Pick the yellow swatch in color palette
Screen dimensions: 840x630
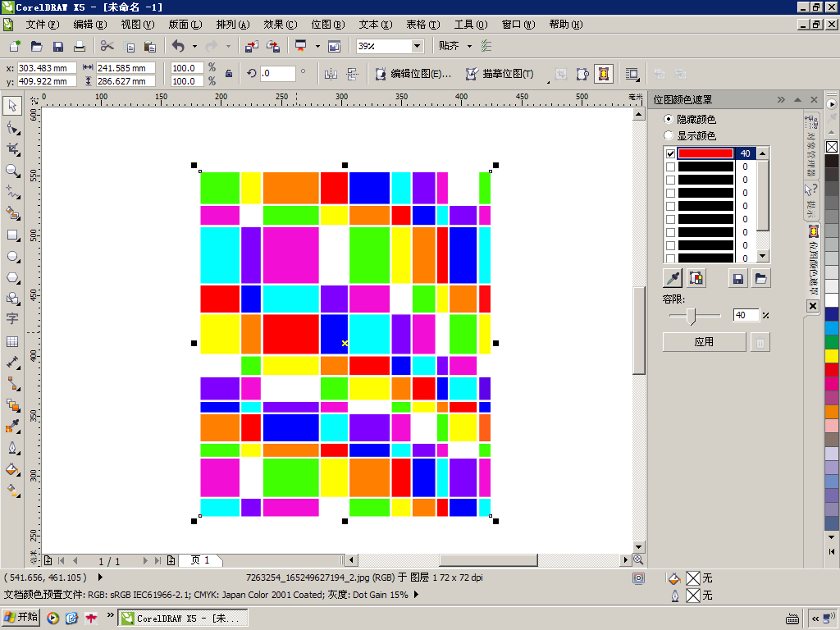click(832, 356)
